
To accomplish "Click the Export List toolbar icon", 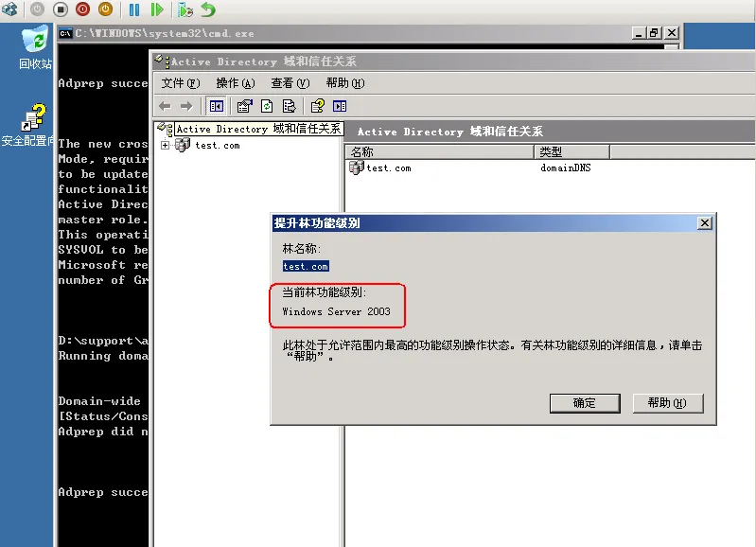I will (x=289, y=106).
